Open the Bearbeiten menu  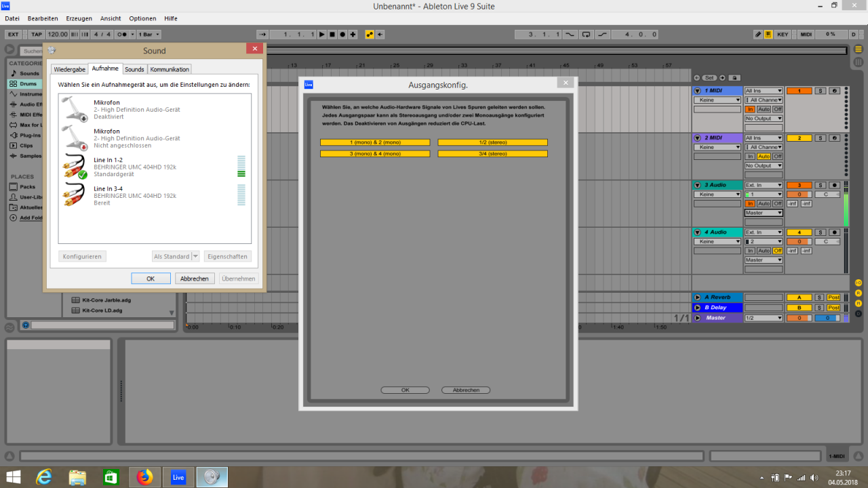(43, 18)
